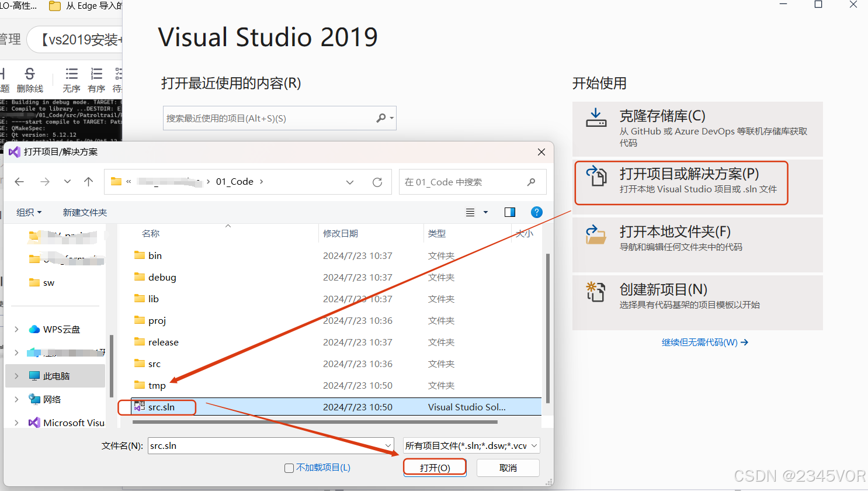Expand the Microsoft Visual Studio tree node

click(x=16, y=423)
